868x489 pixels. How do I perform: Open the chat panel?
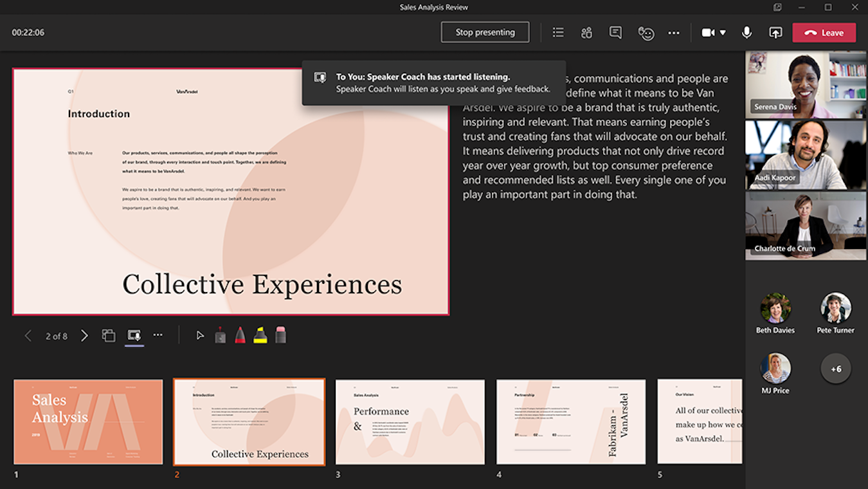pyautogui.click(x=615, y=32)
